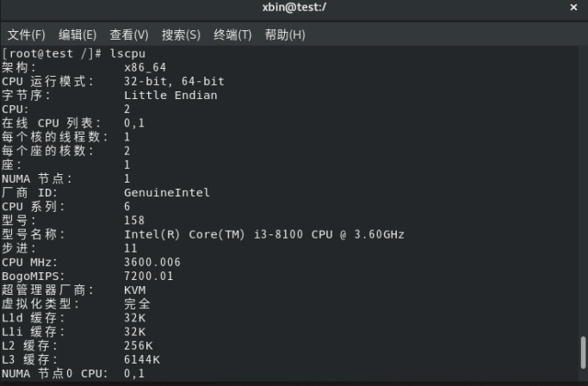Image resolution: width=588 pixels, height=386 pixels.
Task: Click the KVM hypervisor vendor value
Action: click(x=134, y=289)
